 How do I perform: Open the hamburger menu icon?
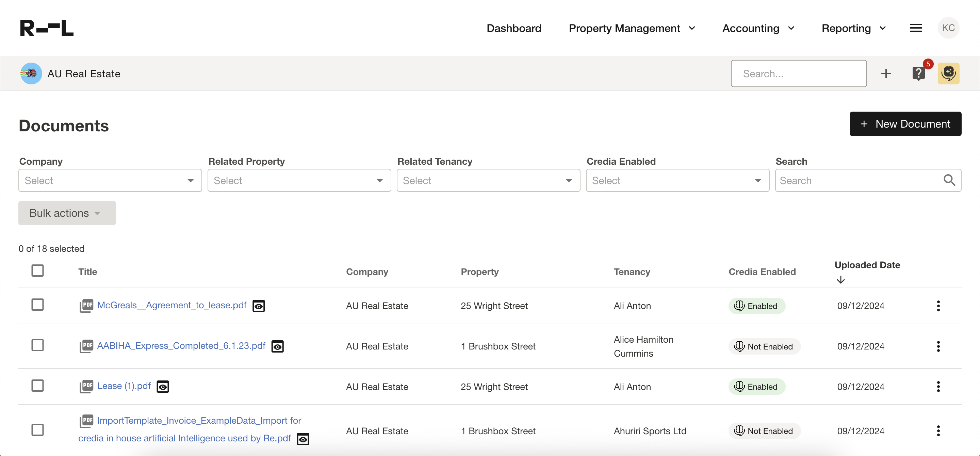point(916,28)
